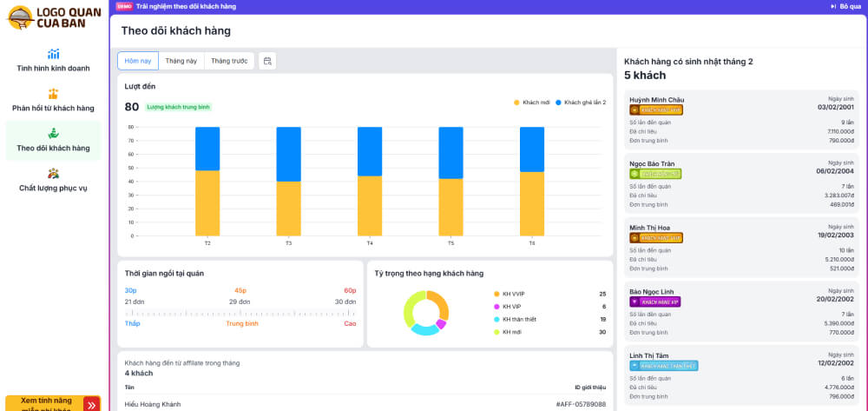The image size is (868, 411).
Task: Open Tình hình kinh doanh chart icon
Action: [54, 54]
